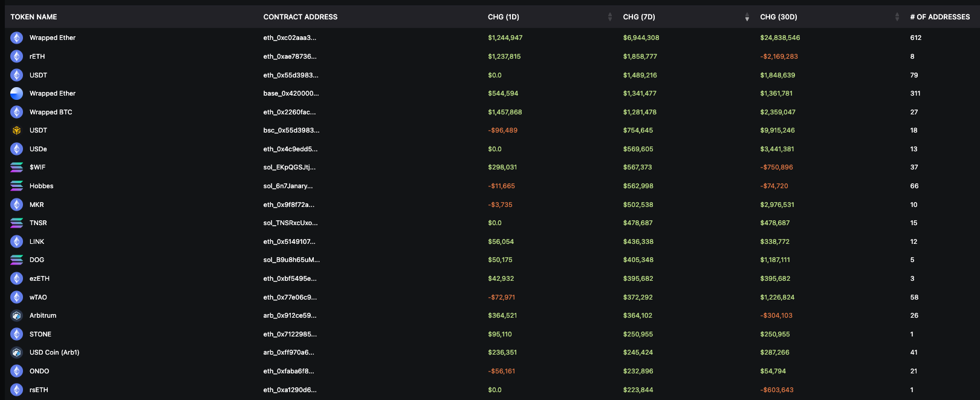Click the # OF ADDRESSES column header
980x400 pixels.
[x=940, y=17]
